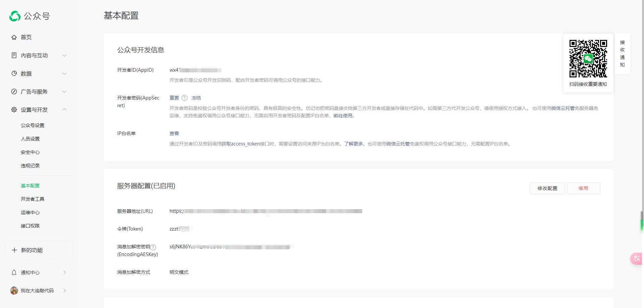Click the s6jNK86Y EncodingAESKey value
The image size is (644, 308).
(231, 247)
